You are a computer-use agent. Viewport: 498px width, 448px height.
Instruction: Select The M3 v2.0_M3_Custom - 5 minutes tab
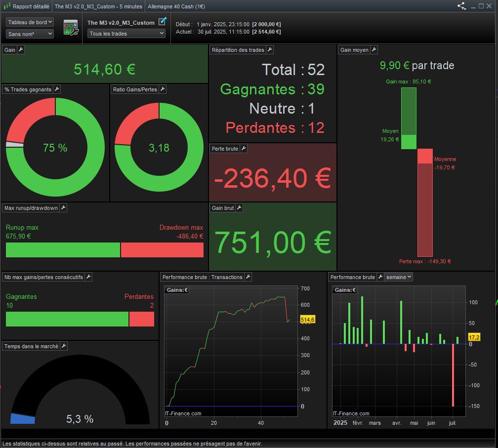(x=98, y=6)
